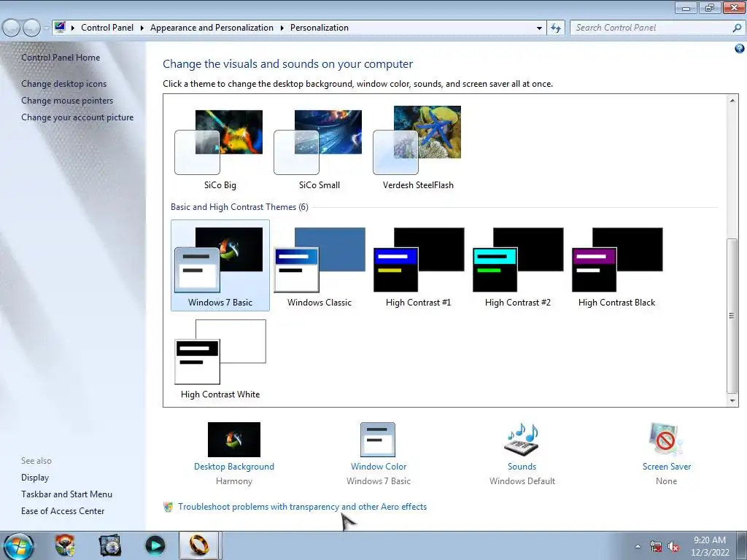Open Change mouse pointers
Screen dimensions: 747x560
pos(67,101)
